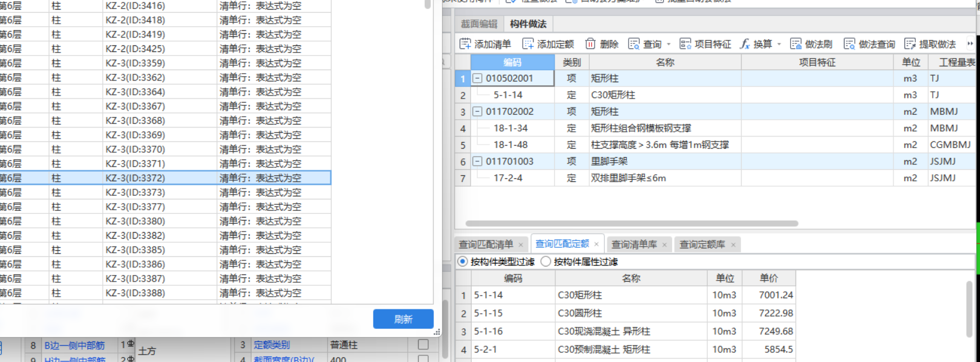This screenshot has height=362, width=980.
Task: Collapse row 010502001 矩形柱
Action: coord(477,78)
